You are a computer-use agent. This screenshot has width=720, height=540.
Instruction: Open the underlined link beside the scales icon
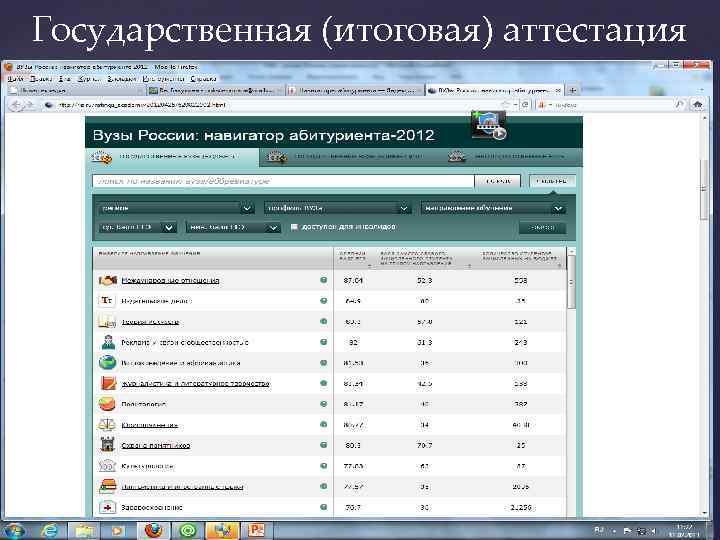(x=149, y=425)
